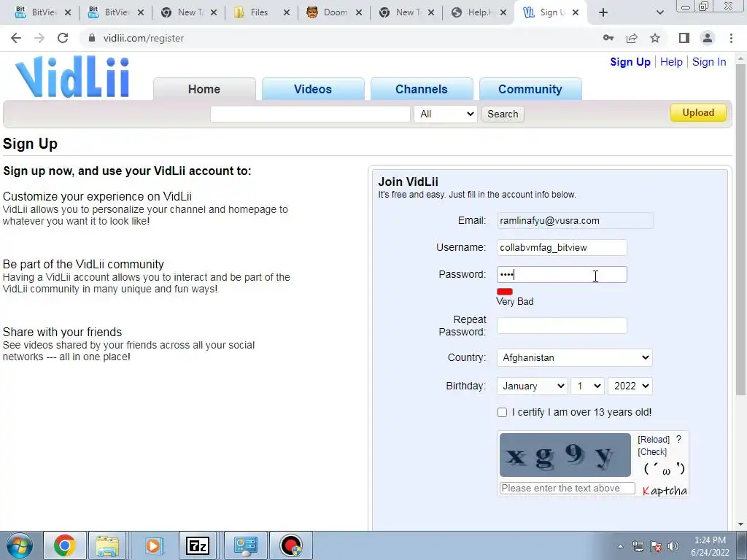The height and width of the screenshot is (560, 747).
Task: Focus the site search text field
Action: [310, 114]
